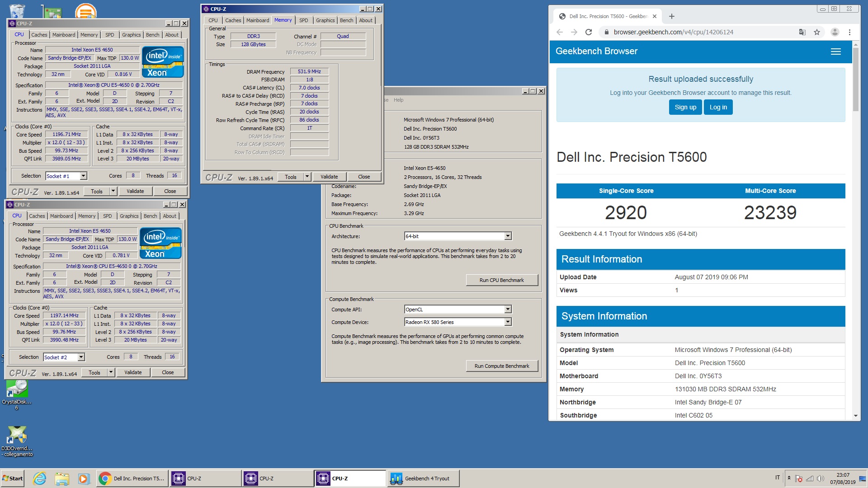Switch to CPU tab in Memory CPU-Z window
The height and width of the screenshot is (488, 868).
213,20
